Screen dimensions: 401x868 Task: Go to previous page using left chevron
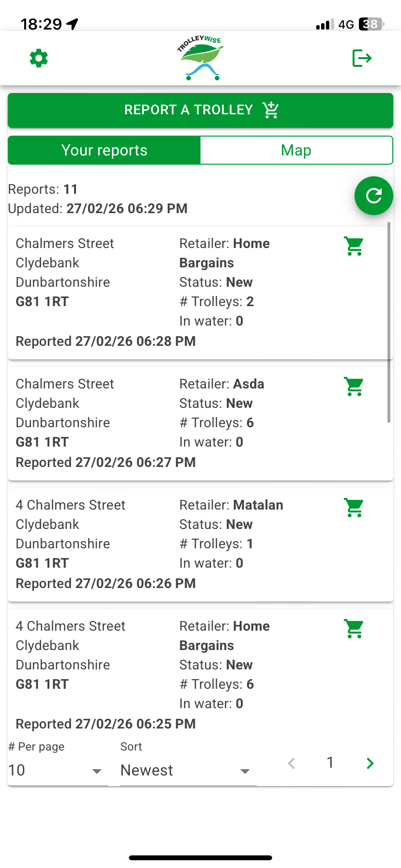point(292,763)
